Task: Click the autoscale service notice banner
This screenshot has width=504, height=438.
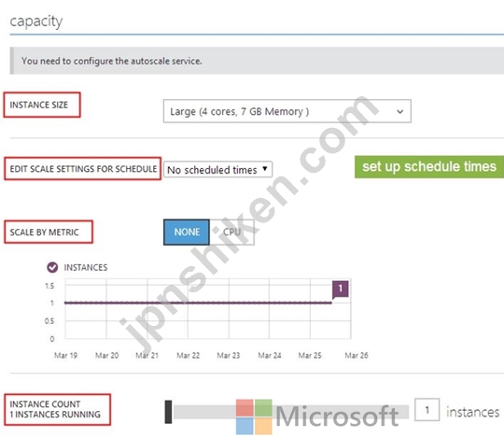Action: [x=257, y=61]
